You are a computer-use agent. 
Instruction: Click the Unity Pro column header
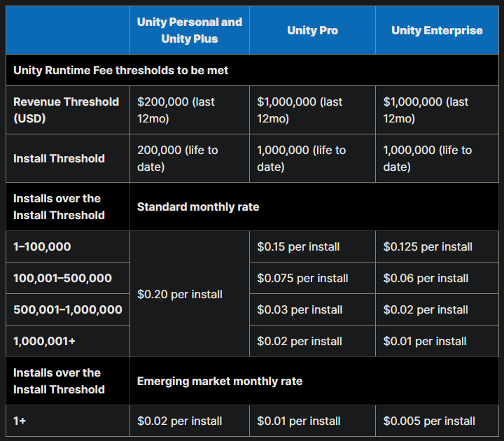(312, 30)
